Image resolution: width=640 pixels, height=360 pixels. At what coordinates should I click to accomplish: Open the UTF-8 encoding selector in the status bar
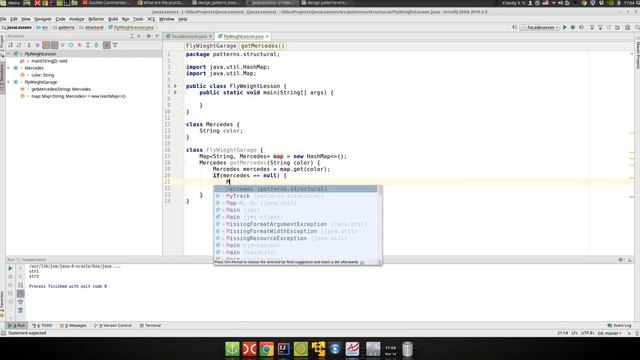(587, 333)
